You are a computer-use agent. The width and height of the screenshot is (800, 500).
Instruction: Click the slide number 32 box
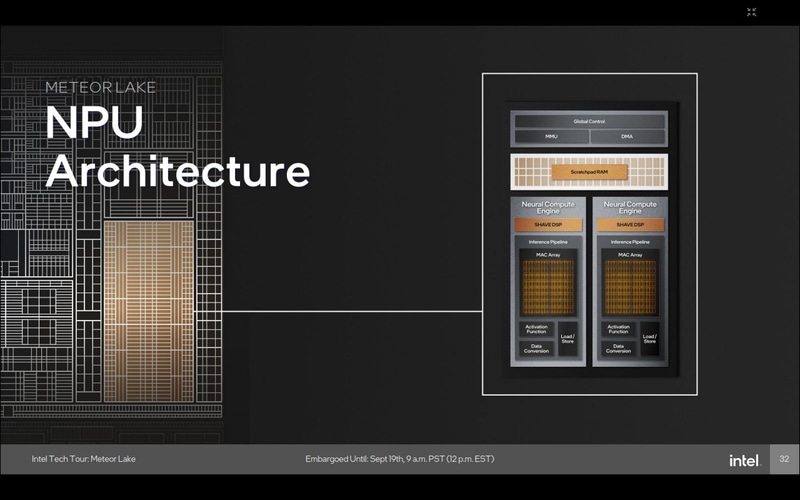784,459
